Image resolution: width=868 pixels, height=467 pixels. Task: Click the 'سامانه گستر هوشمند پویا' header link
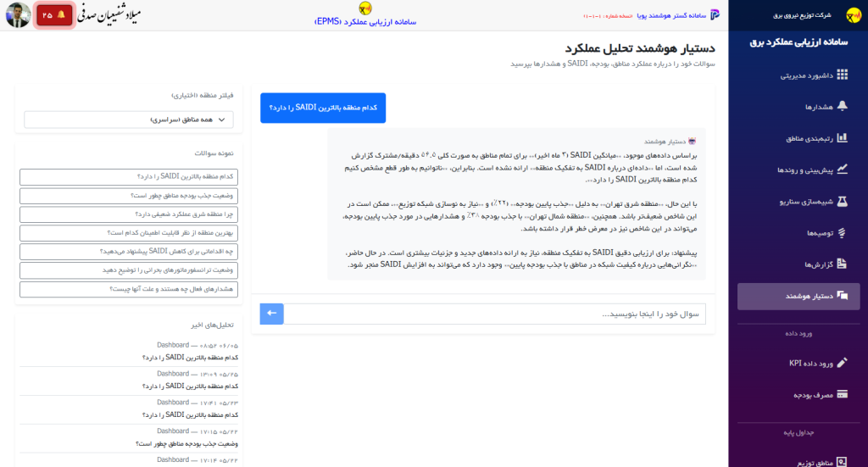point(671,15)
